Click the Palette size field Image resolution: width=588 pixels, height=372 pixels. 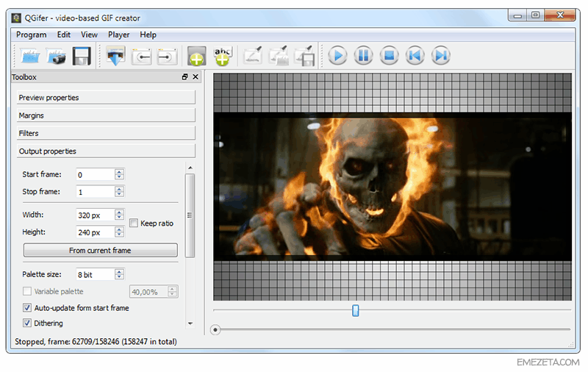[96, 274]
